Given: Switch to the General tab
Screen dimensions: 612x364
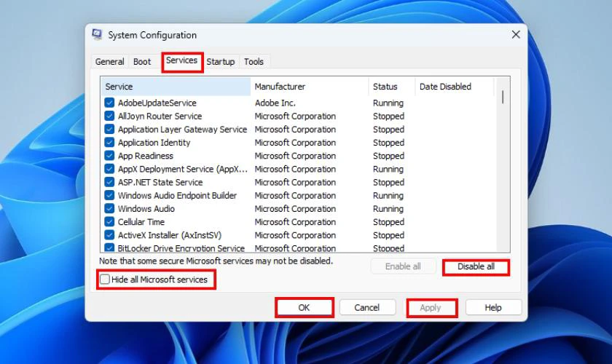Looking at the screenshot, I should 109,62.
